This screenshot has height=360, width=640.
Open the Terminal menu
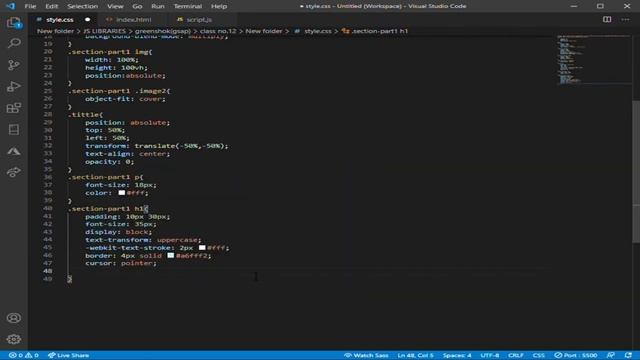[x=188, y=6]
